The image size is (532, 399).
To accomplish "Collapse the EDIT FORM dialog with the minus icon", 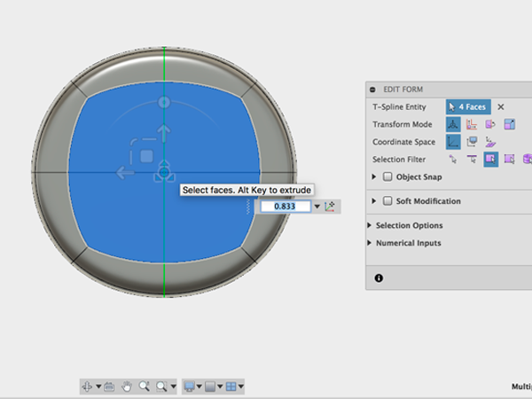I will [372, 90].
